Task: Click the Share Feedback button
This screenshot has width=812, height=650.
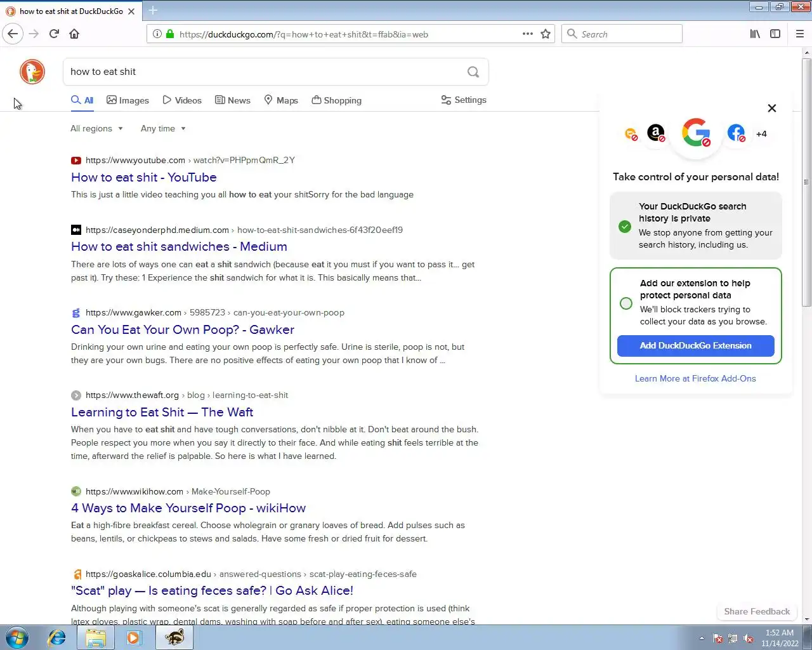Action: (x=757, y=611)
